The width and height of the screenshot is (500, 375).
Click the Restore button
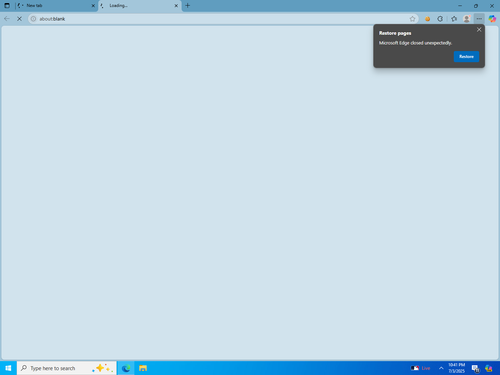click(466, 57)
